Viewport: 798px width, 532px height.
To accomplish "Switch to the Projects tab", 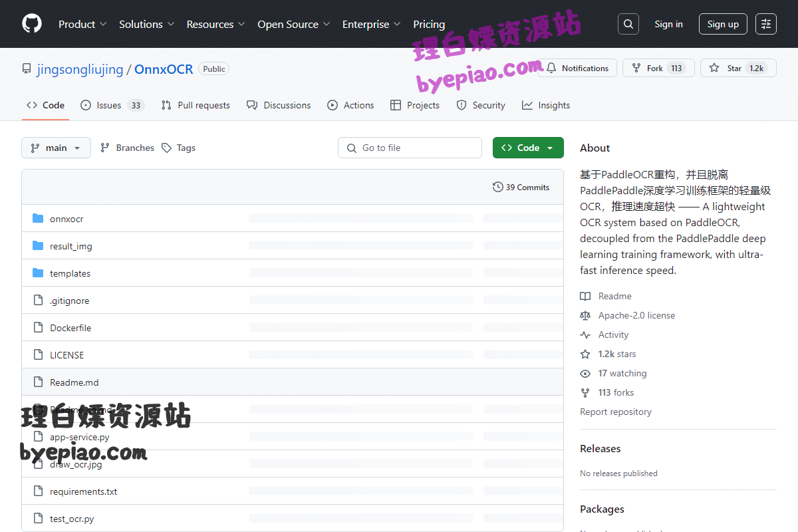I will click(x=415, y=105).
